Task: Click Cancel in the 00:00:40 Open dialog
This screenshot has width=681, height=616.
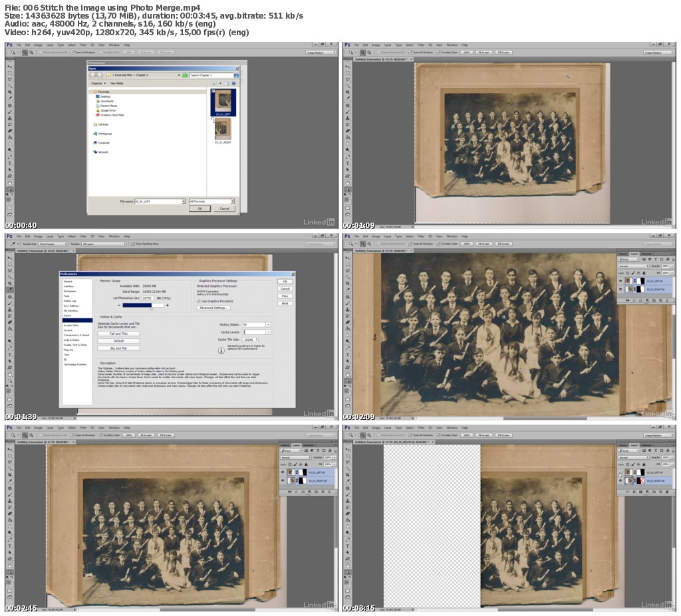Action: tap(224, 209)
